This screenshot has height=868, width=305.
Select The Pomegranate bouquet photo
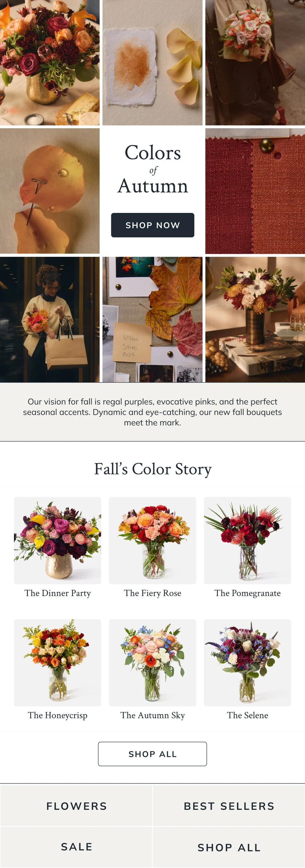[x=247, y=540]
